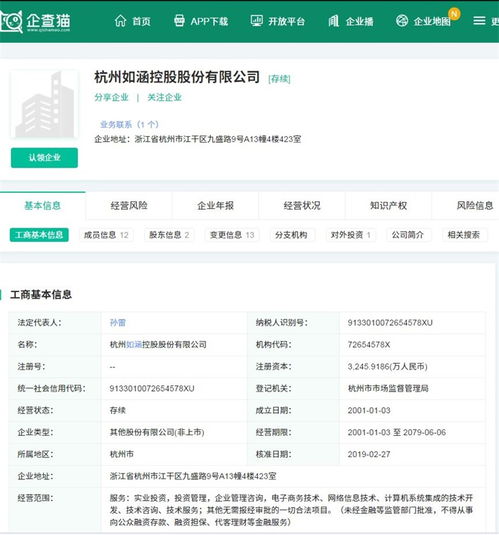This screenshot has height=535, width=499.
Task: Switch to 经营风险 tab
Action: tap(129, 205)
